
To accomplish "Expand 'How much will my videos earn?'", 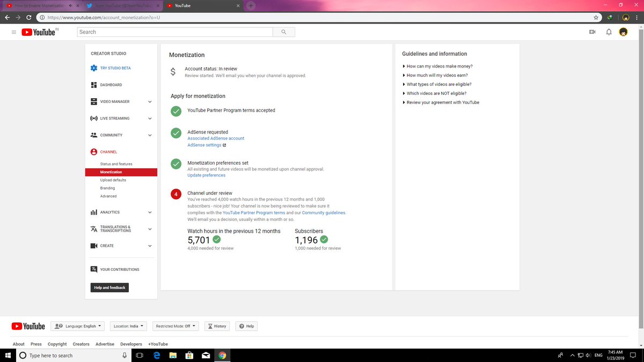I will pos(435,75).
